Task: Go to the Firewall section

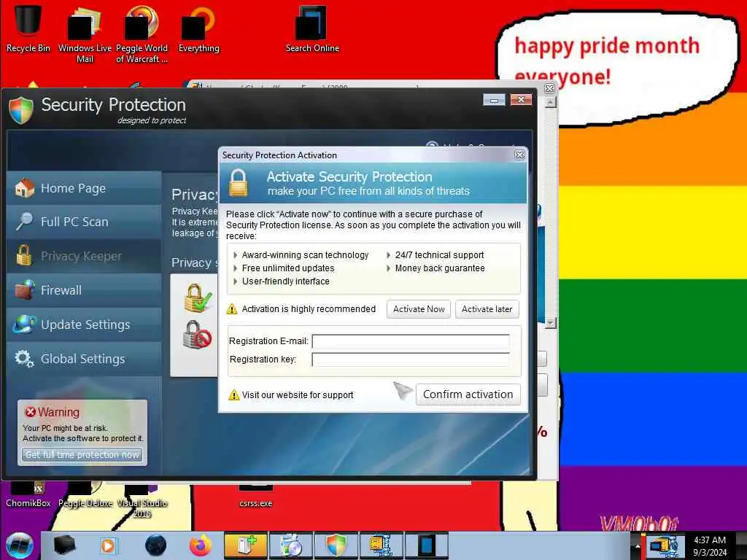Action: click(x=84, y=290)
